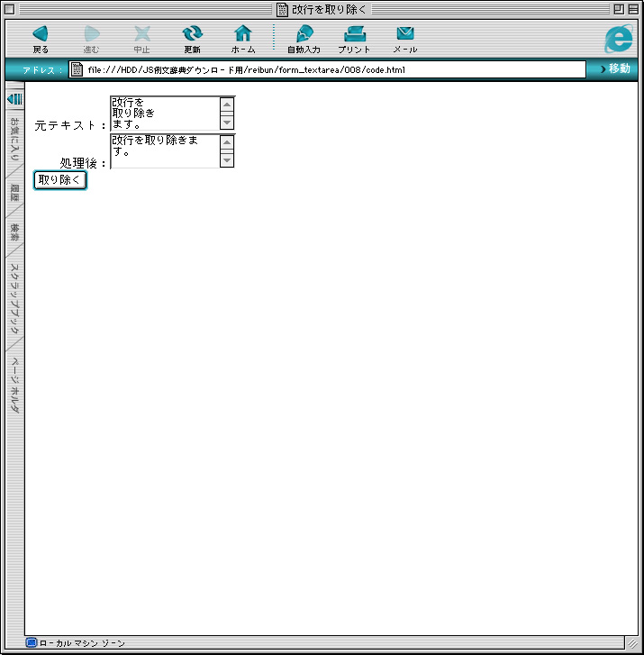Image resolution: width=644 pixels, height=655 pixels.
Task: Open the Page Holder (ページホルダ) side tab
Action: [14, 385]
